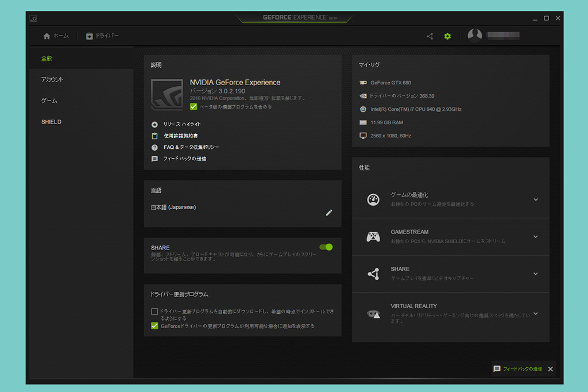
Task: Click the SHARE network icon in performance panel
Action: [374, 272]
